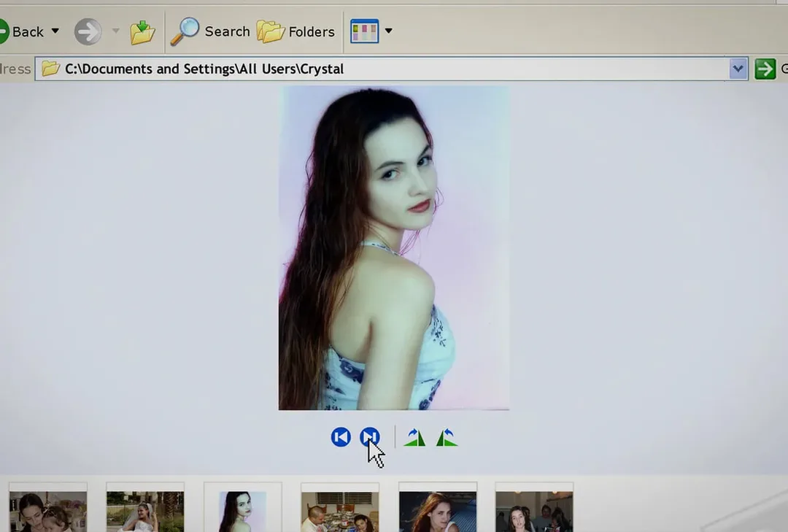The image size is (788, 532).
Task: Expand the Views dropdown arrow
Action: coord(388,31)
